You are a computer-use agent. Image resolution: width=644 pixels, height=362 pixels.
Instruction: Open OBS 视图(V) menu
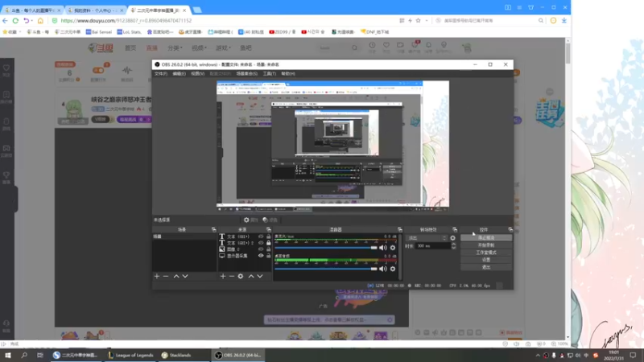click(197, 74)
